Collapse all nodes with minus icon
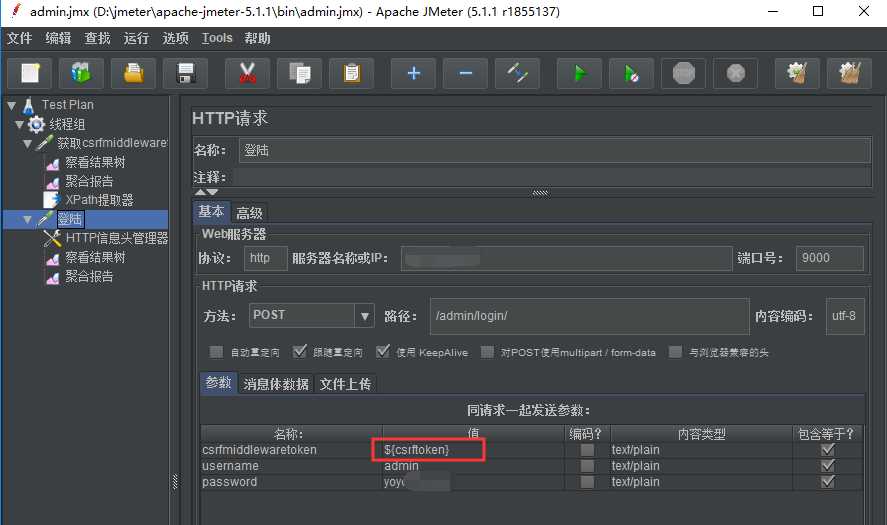Screen dimensions: 887x525 (466, 74)
